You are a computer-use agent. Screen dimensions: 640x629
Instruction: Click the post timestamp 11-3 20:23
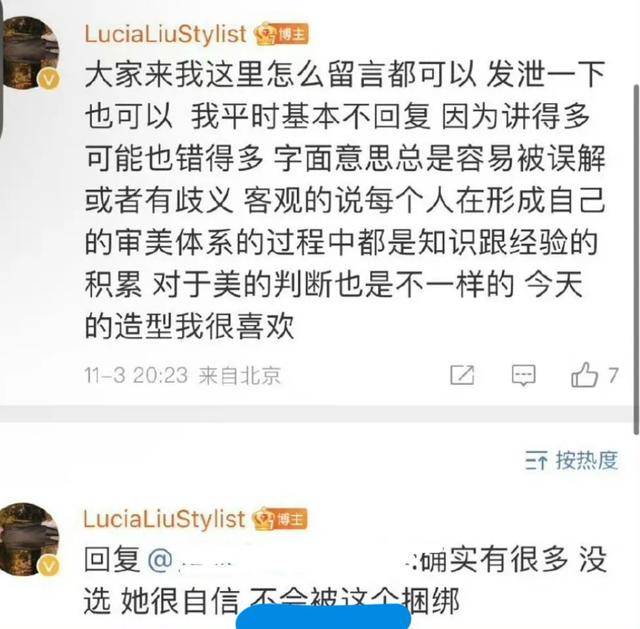pos(136,375)
